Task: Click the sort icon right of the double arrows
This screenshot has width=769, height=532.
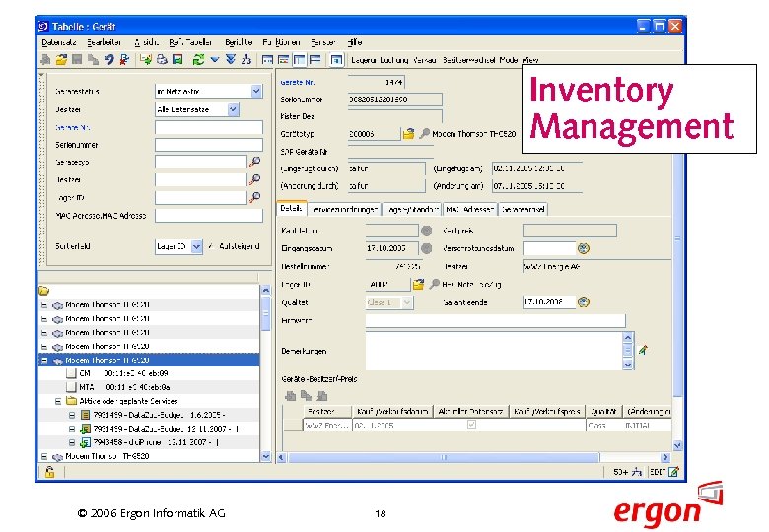Action: tap(246, 60)
